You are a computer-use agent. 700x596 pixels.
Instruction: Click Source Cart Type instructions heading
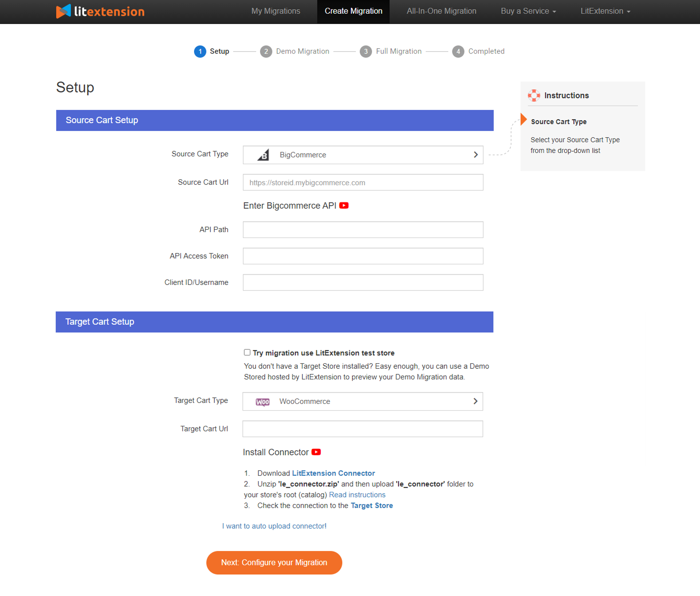click(559, 122)
